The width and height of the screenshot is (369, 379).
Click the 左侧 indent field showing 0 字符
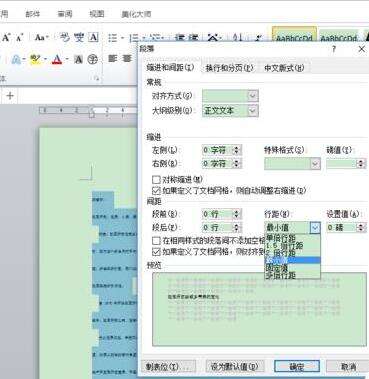pyautogui.click(x=218, y=150)
